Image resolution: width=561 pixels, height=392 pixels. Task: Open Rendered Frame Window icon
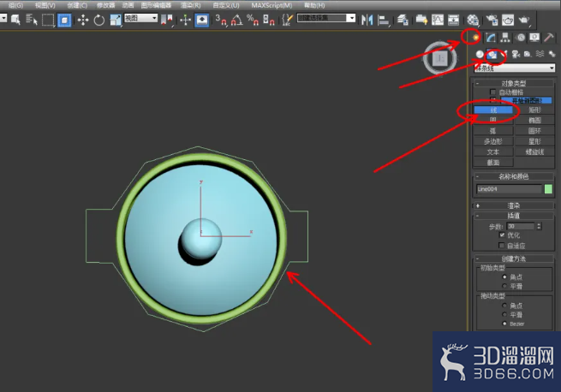click(x=508, y=20)
